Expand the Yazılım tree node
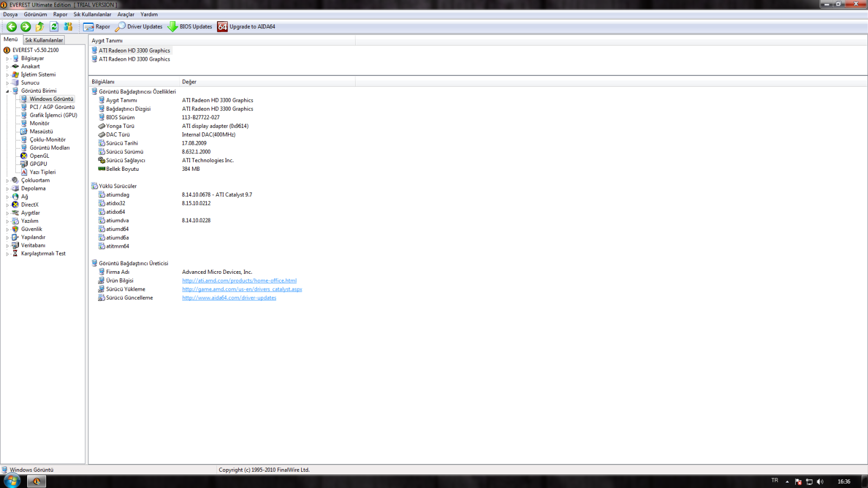This screenshot has height=488, width=868. 8,221
